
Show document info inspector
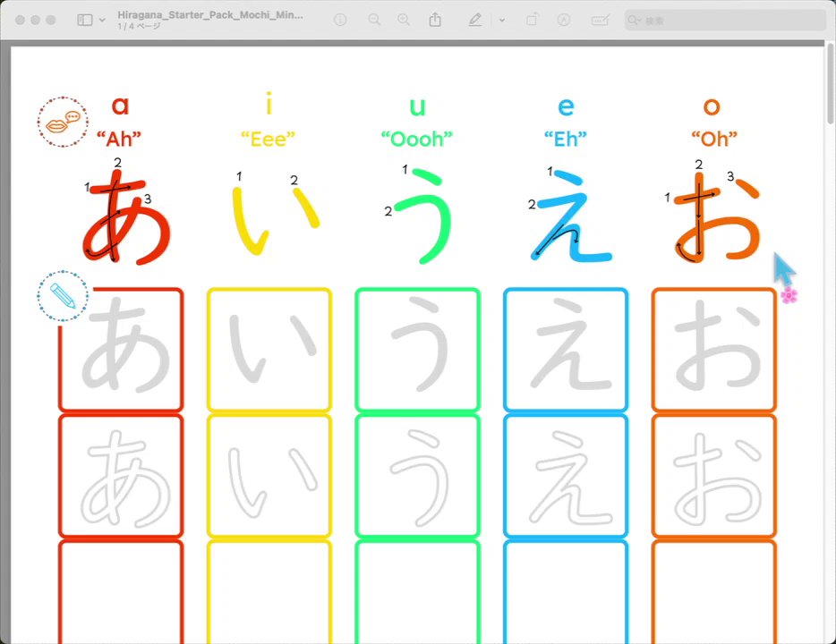pyautogui.click(x=340, y=21)
